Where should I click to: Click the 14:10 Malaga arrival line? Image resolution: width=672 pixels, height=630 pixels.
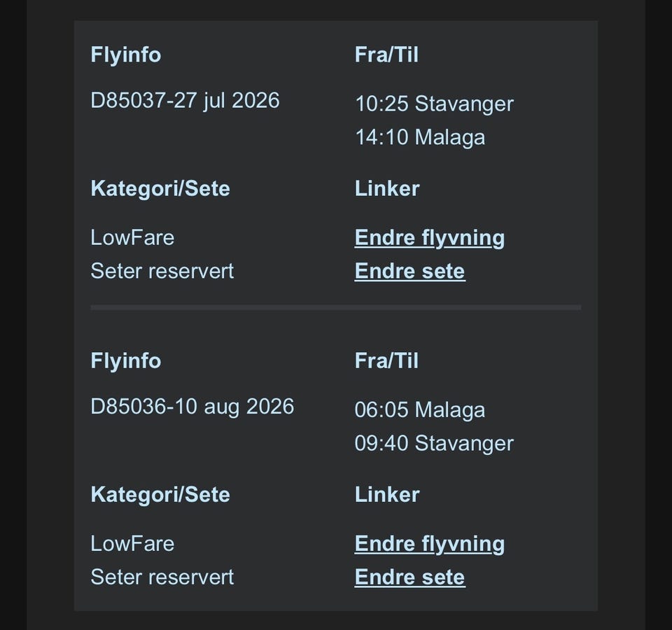point(420,138)
